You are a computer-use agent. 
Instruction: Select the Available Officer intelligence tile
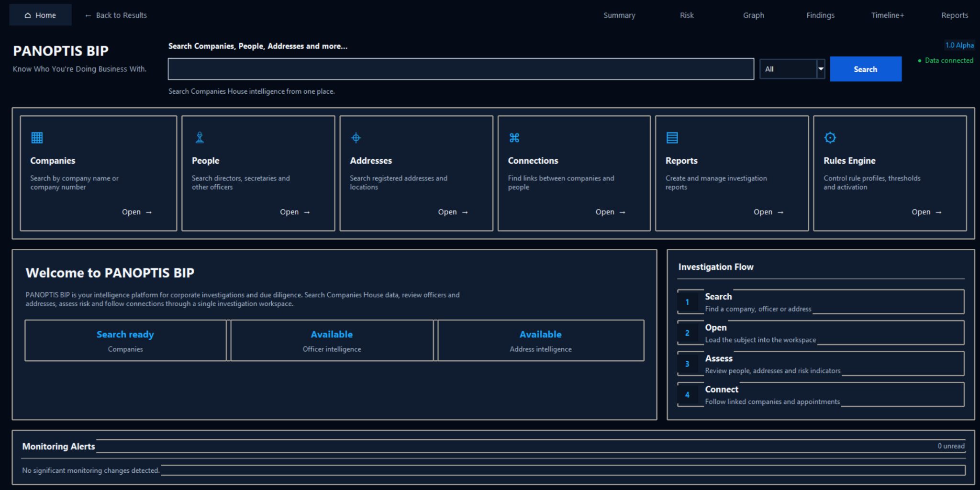click(x=332, y=341)
